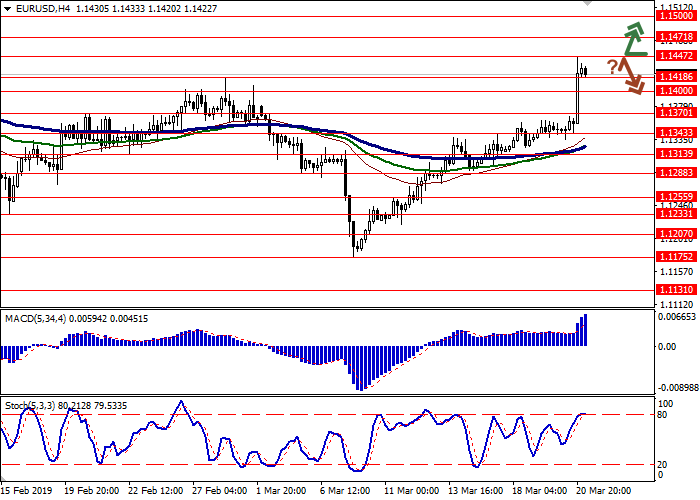Click the orange question mark
700x500 pixels.
[x=611, y=67]
